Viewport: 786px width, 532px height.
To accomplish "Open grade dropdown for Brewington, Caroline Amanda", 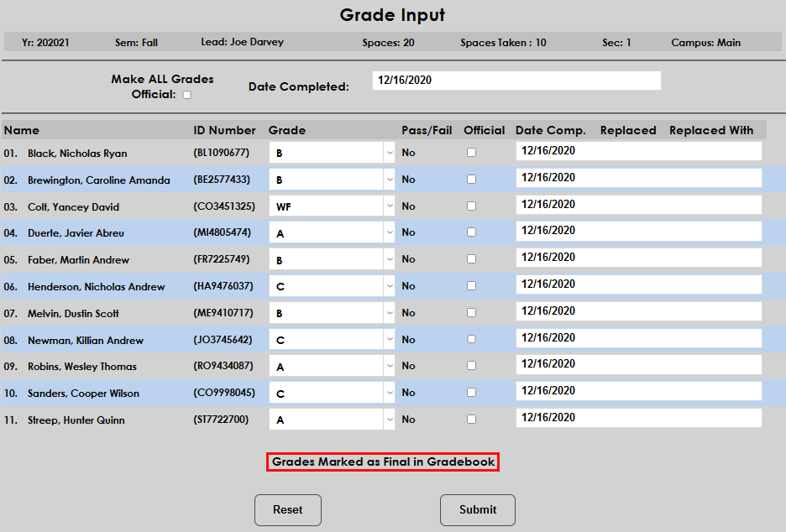I will [x=331, y=180].
